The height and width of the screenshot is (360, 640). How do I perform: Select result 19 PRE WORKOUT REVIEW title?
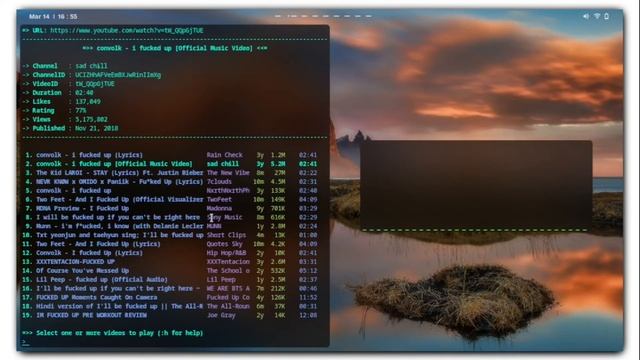91,316
